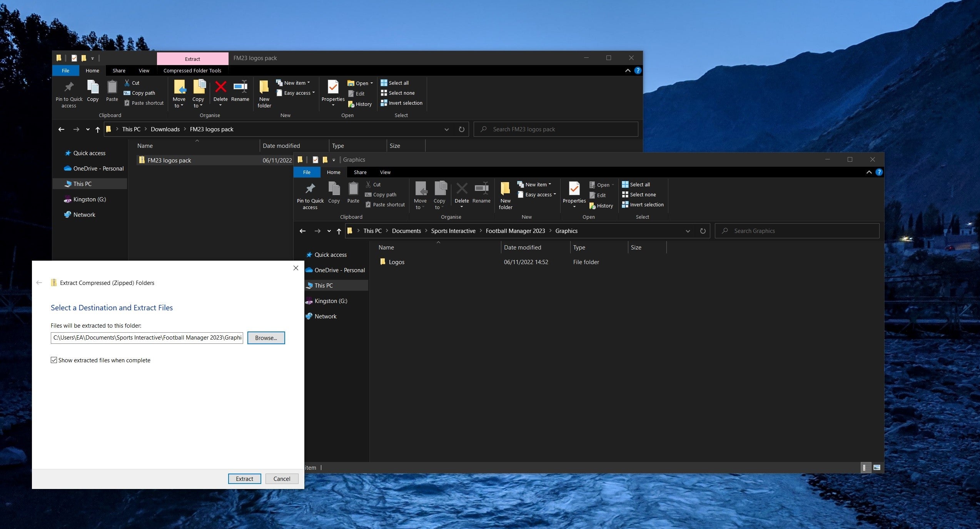Click the extraction destination path field
This screenshot has height=529, width=980.
click(147, 338)
